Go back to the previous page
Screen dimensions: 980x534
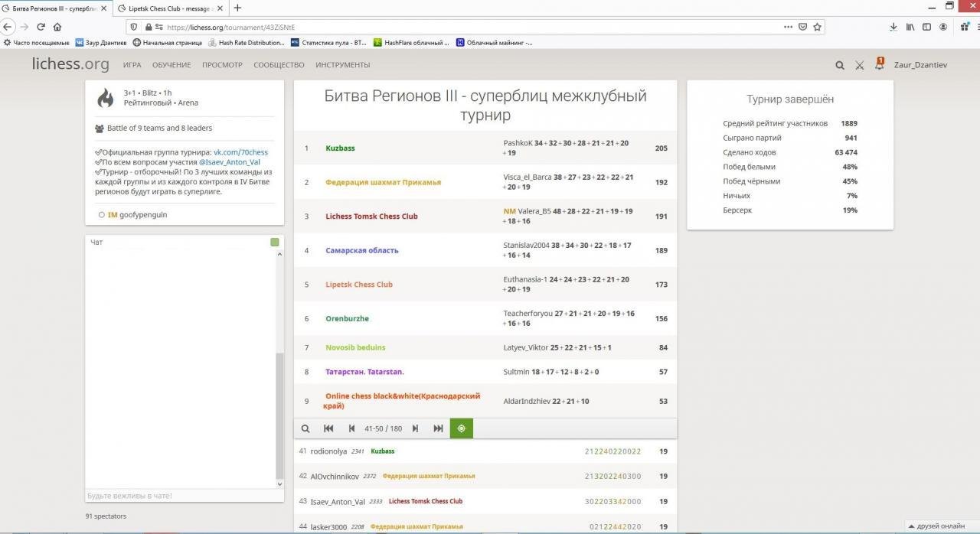8,27
